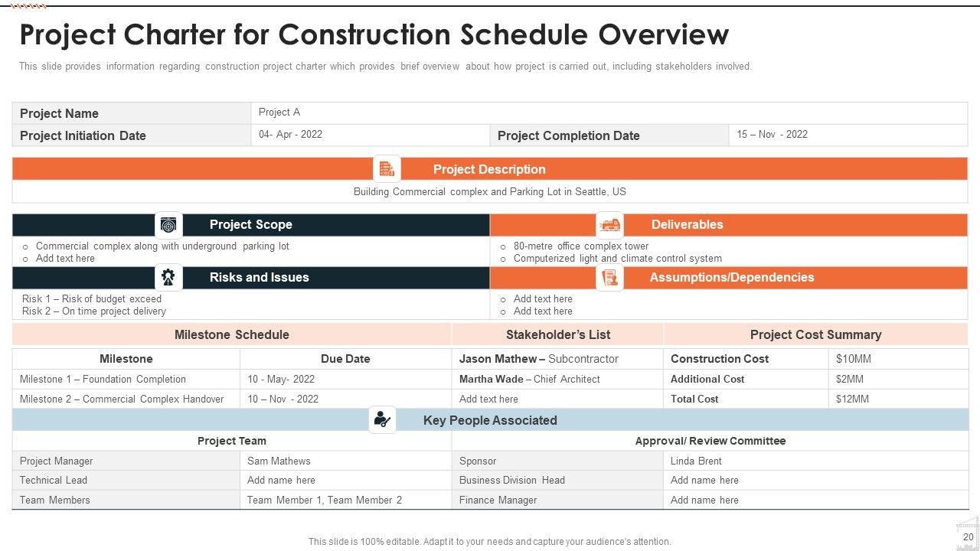This screenshot has height=551, width=980.
Task: Click the Risks and Issues warning icon
Action: [x=168, y=277]
